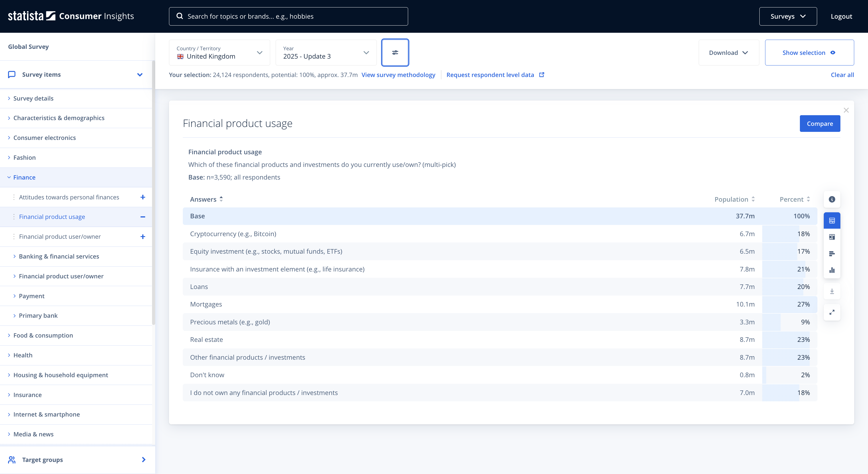Open the Surveys menu in the header
Viewport: 868px width, 474px height.
(x=788, y=16)
